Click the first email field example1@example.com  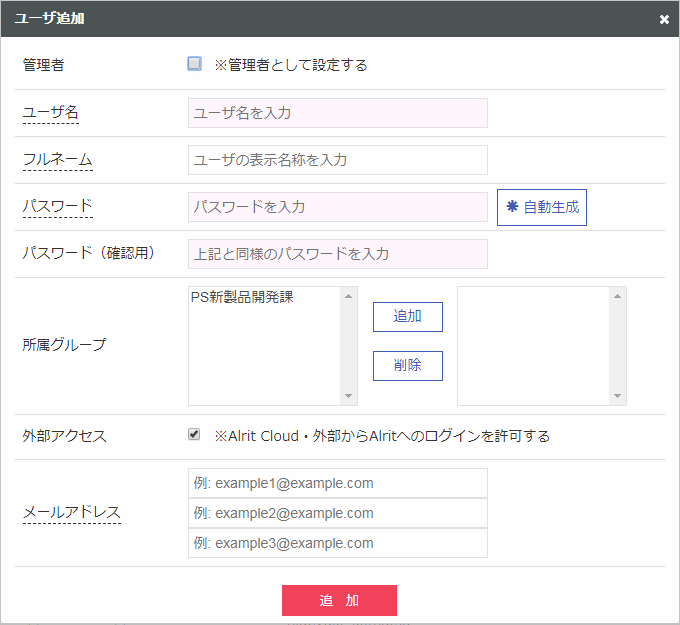tap(337, 483)
